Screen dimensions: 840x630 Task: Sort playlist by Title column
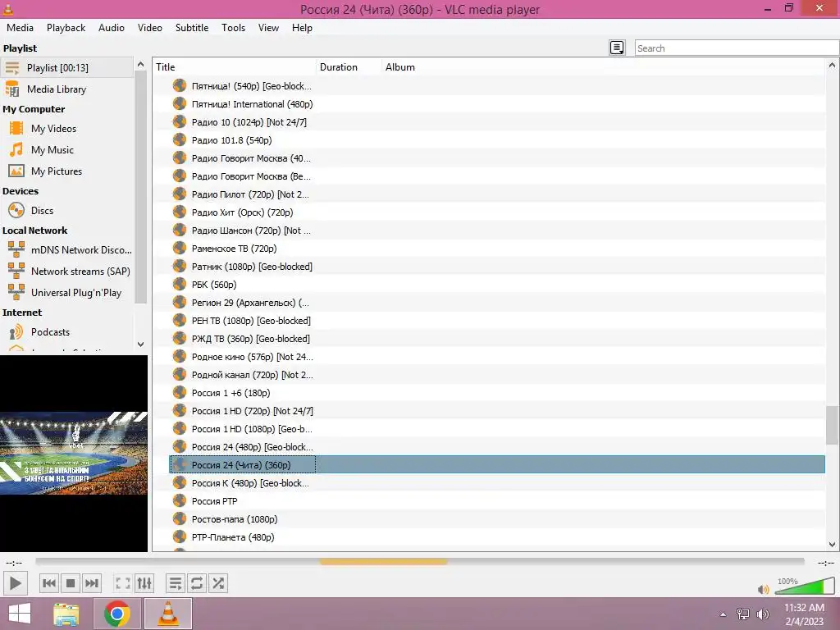click(235, 67)
